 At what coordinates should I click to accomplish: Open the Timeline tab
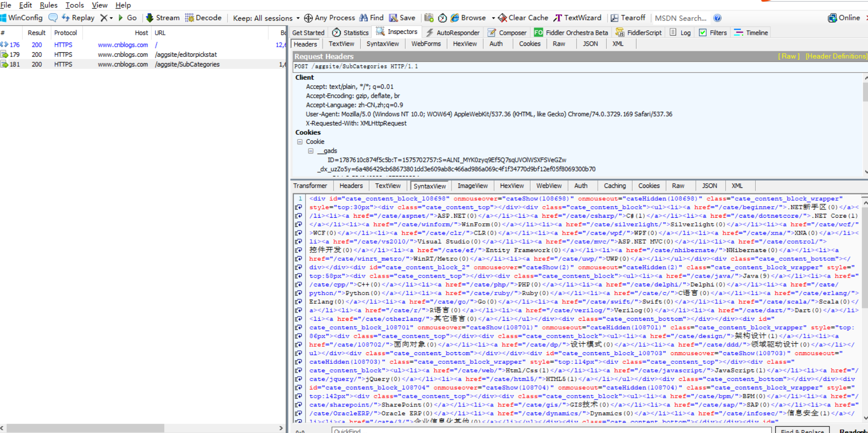[751, 33]
